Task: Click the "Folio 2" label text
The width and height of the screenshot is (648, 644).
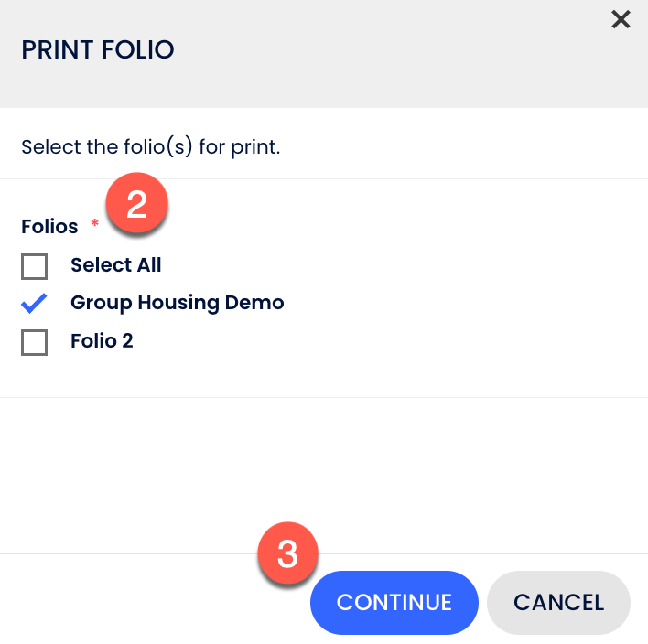Action: tap(102, 341)
